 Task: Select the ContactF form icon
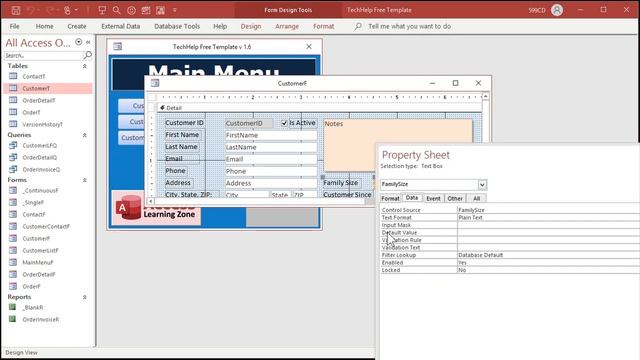tap(13, 214)
